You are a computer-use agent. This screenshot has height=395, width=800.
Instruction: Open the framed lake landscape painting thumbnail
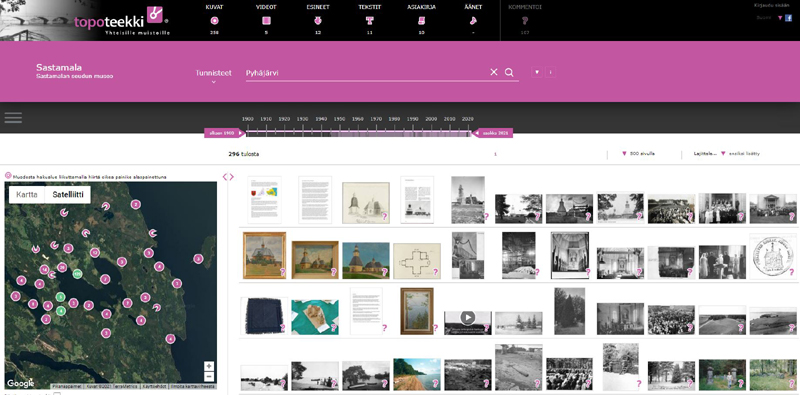point(417,311)
